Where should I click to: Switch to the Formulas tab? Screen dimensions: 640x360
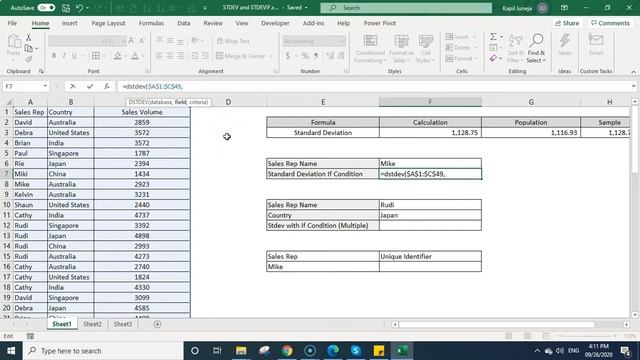151,23
